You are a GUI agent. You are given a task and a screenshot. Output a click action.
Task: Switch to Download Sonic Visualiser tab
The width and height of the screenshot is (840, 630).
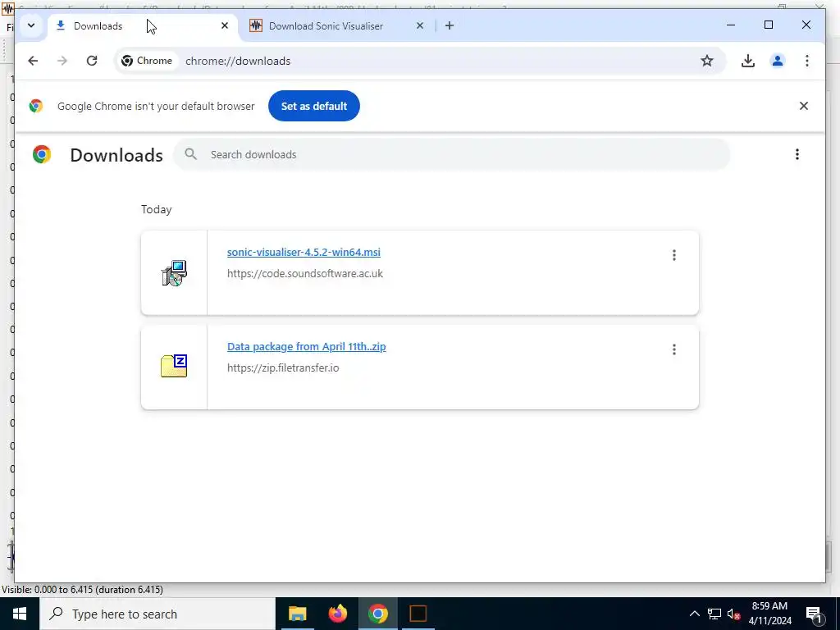click(336, 25)
